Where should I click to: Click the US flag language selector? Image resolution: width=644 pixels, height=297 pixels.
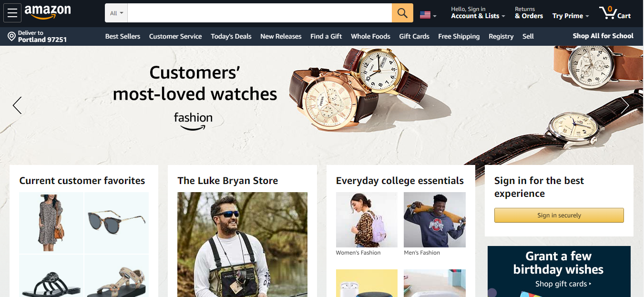point(428,15)
